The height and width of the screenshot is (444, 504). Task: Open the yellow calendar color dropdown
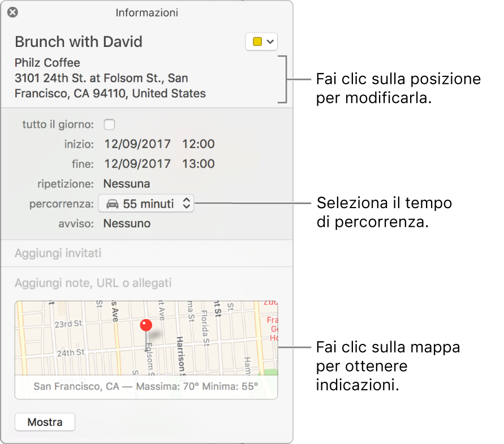click(261, 41)
